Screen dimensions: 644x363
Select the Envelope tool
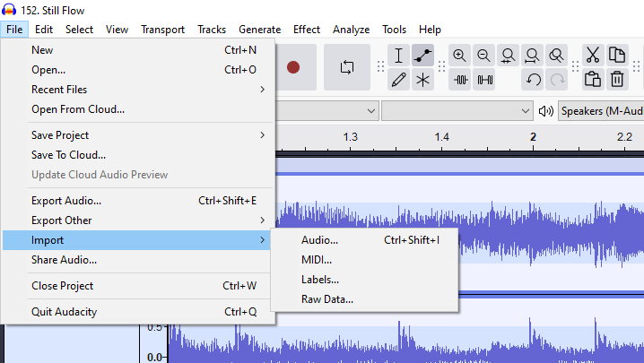point(422,56)
